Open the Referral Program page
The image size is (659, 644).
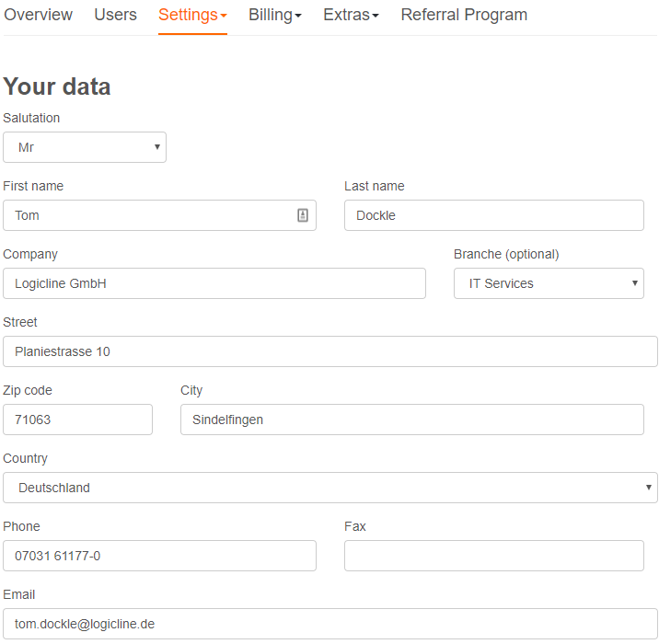tap(464, 15)
